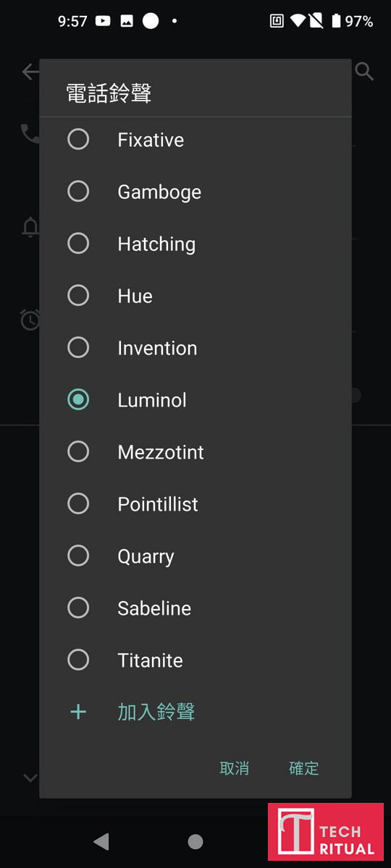Tap the back arrow behind the dialog

[x=30, y=71]
